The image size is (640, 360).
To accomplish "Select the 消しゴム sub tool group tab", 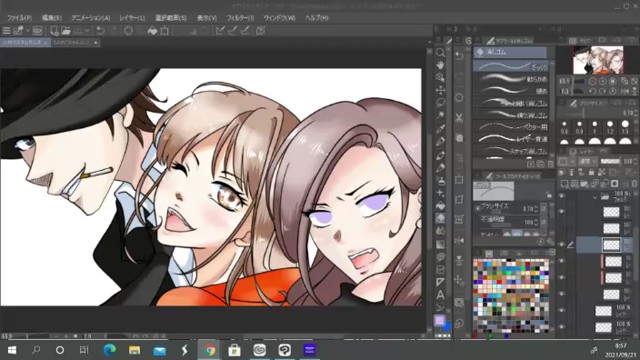I will pos(510,52).
